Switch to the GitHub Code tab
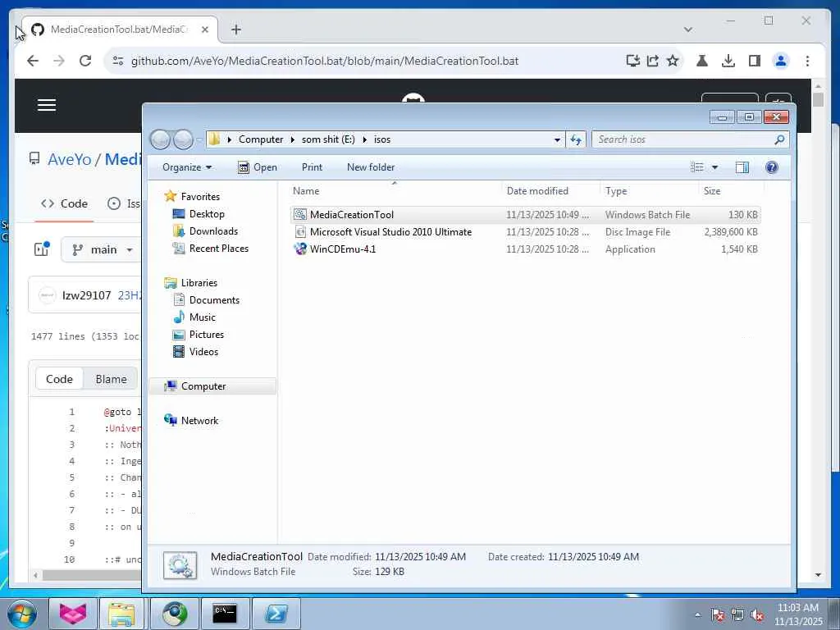 point(64,203)
